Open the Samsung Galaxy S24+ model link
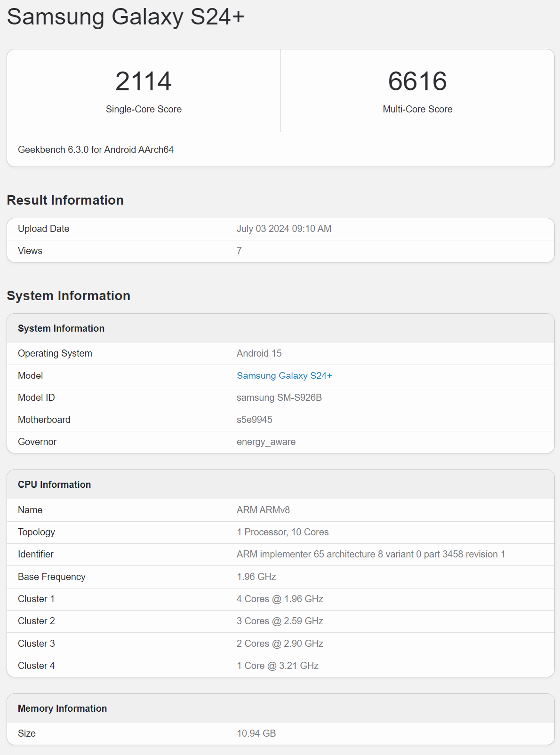560x755 pixels. click(x=284, y=375)
